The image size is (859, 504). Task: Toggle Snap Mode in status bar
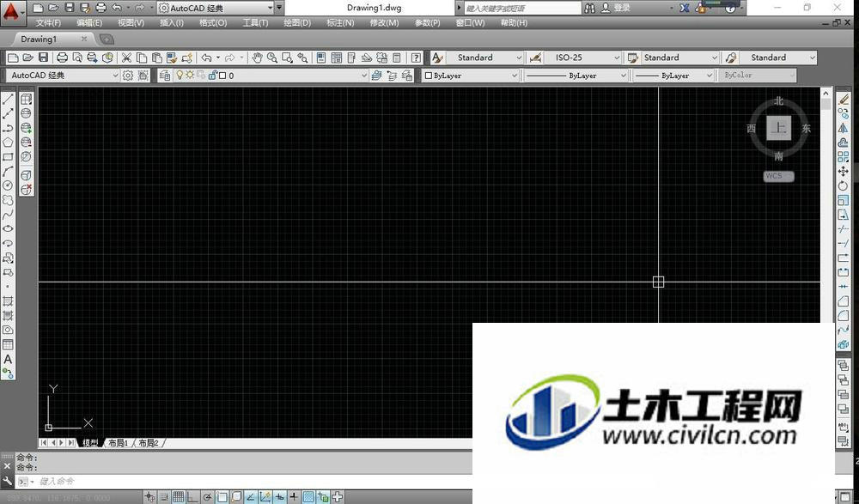(164, 497)
